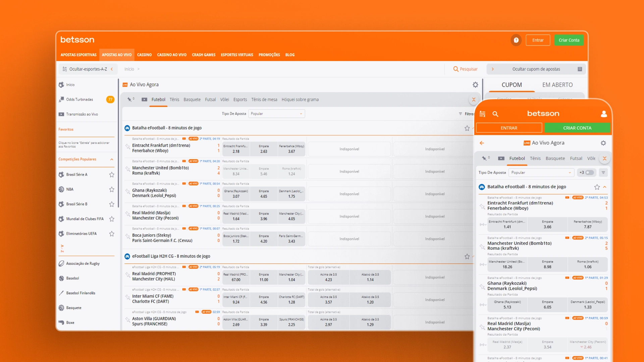
Task: Open Esportes Virtuais menu item
Action: [x=237, y=55]
